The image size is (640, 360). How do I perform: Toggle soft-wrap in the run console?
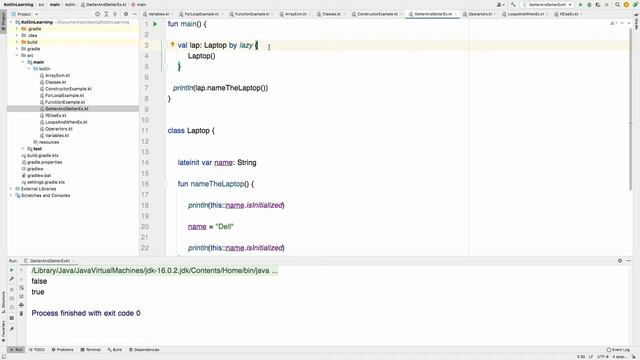[21, 288]
